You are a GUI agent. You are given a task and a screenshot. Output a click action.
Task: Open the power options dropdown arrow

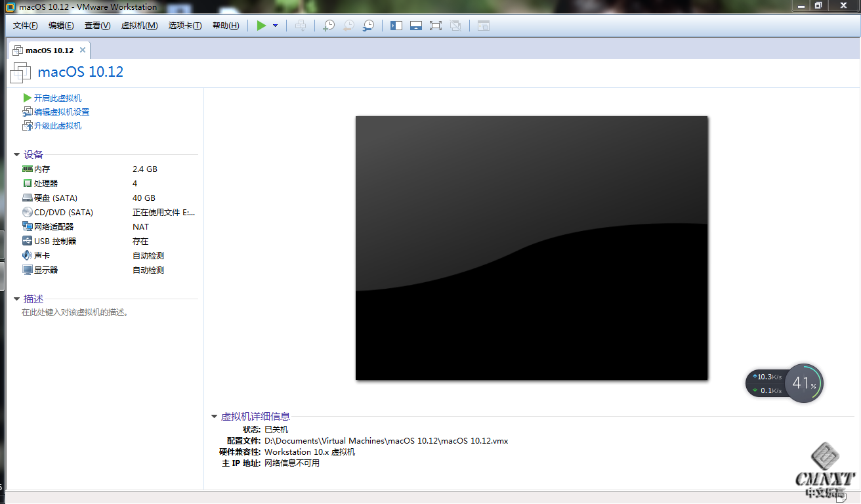coord(275,26)
